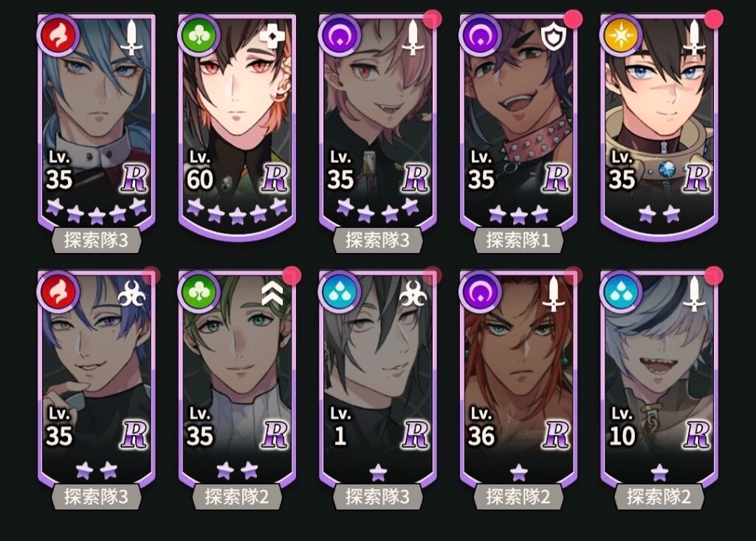Viewport: 756px width, 541px height.
Task: Tap fire element icon on blue-haired Lv.35 card
Action: 58,35
